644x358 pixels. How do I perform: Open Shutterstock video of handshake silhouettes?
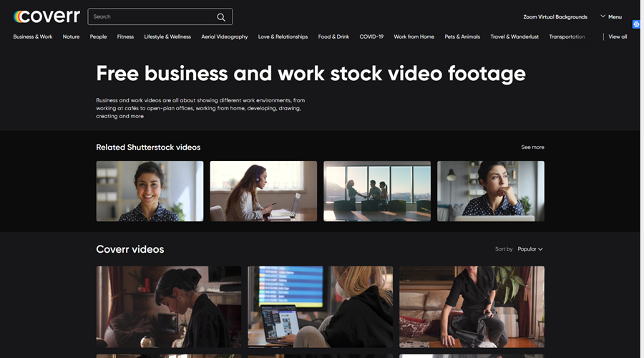[377, 191]
